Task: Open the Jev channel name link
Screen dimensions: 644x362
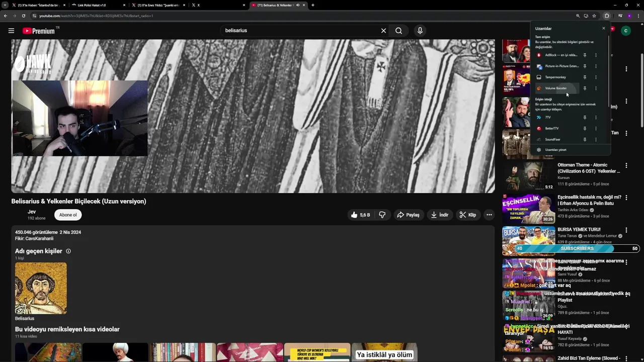Action: click(x=31, y=212)
